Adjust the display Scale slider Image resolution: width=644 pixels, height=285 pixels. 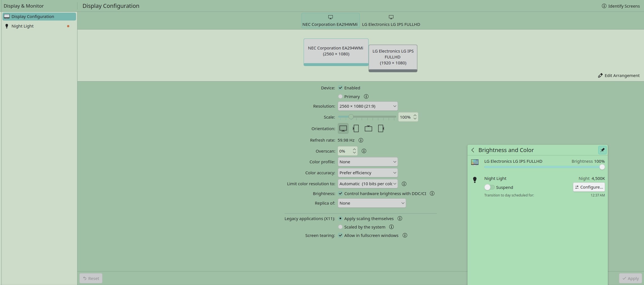[x=351, y=117]
